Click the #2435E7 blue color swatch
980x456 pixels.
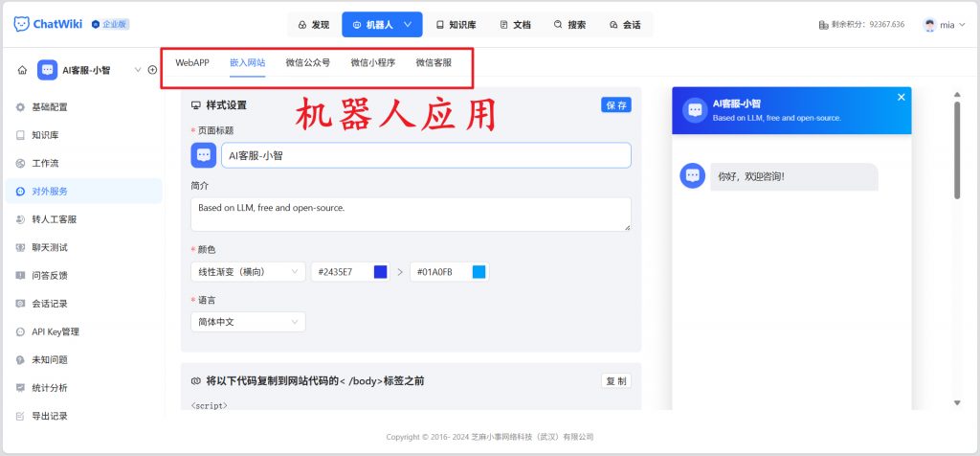point(380,272)
